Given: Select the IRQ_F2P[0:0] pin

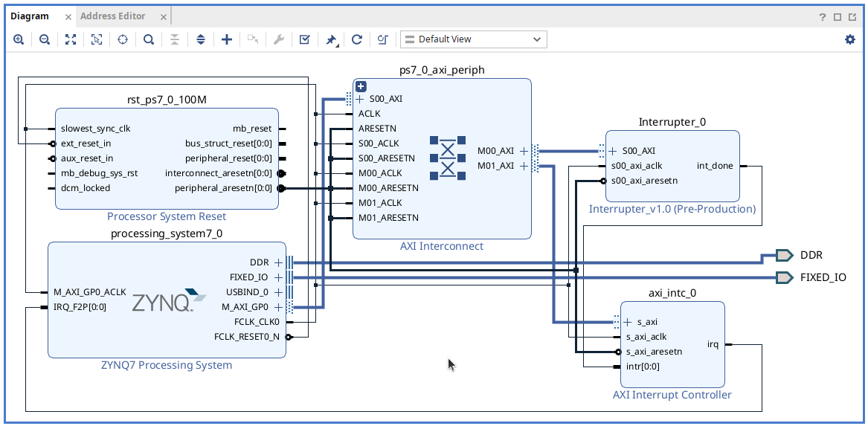Looking at the screenshot, I should coord(80,307).
